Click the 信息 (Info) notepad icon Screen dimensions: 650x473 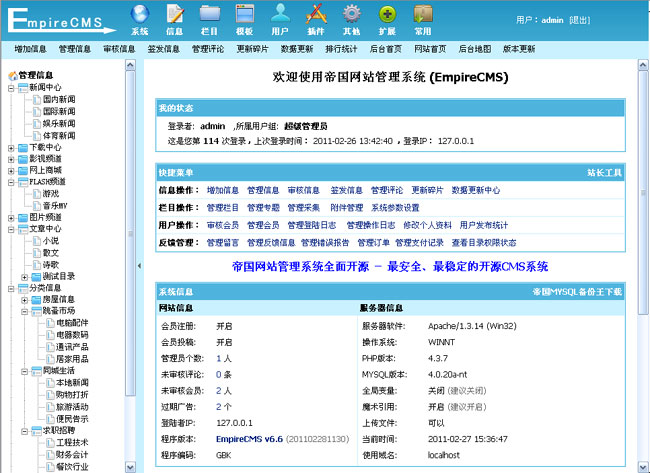175,14
